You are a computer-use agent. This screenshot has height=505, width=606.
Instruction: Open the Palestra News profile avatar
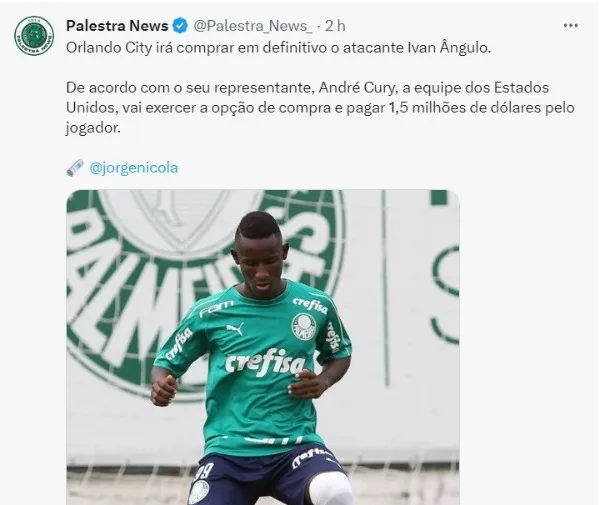[x=34, y=36]
